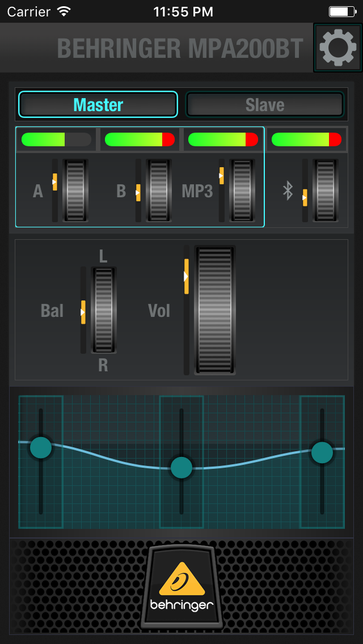Click channel A volume wheel

pos(75,190)
